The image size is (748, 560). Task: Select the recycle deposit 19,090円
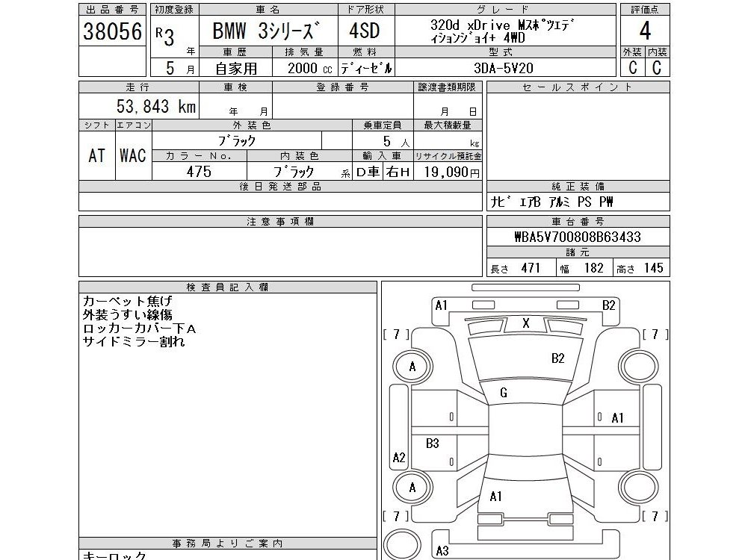click(451, 172)
